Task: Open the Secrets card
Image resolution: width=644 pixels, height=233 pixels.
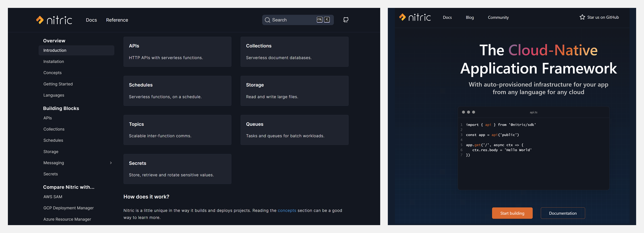Action: (177, 169)
